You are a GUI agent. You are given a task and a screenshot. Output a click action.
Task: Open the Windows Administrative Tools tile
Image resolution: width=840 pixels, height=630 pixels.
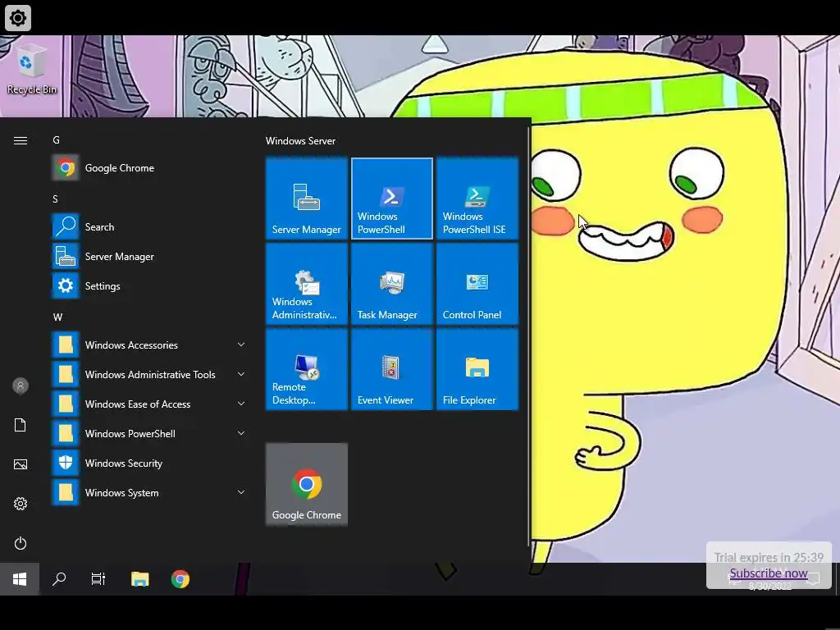307,284
